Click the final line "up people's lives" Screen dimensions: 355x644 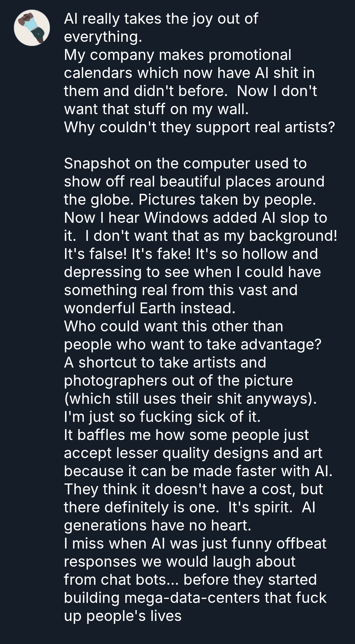123,616
